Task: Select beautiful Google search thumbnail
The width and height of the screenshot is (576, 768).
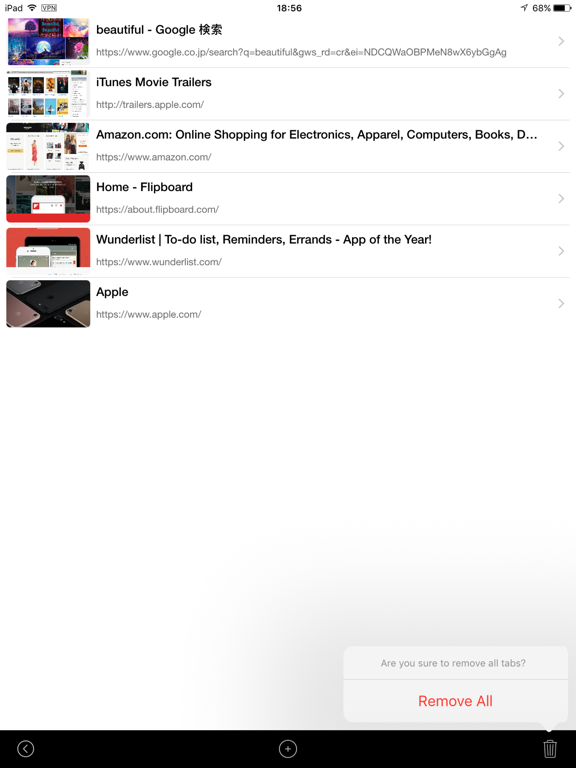Action: tap(48, 42)
